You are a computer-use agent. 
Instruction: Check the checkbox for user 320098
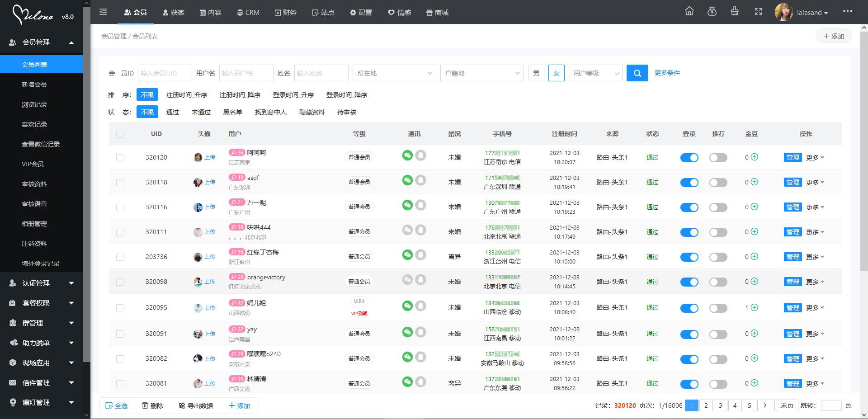(x=120, y=282)
